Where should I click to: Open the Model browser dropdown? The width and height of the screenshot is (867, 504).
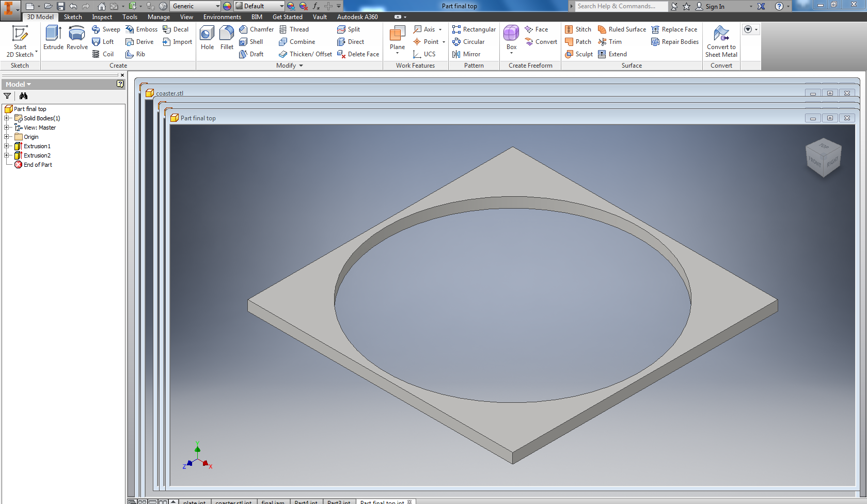(19, 84)
